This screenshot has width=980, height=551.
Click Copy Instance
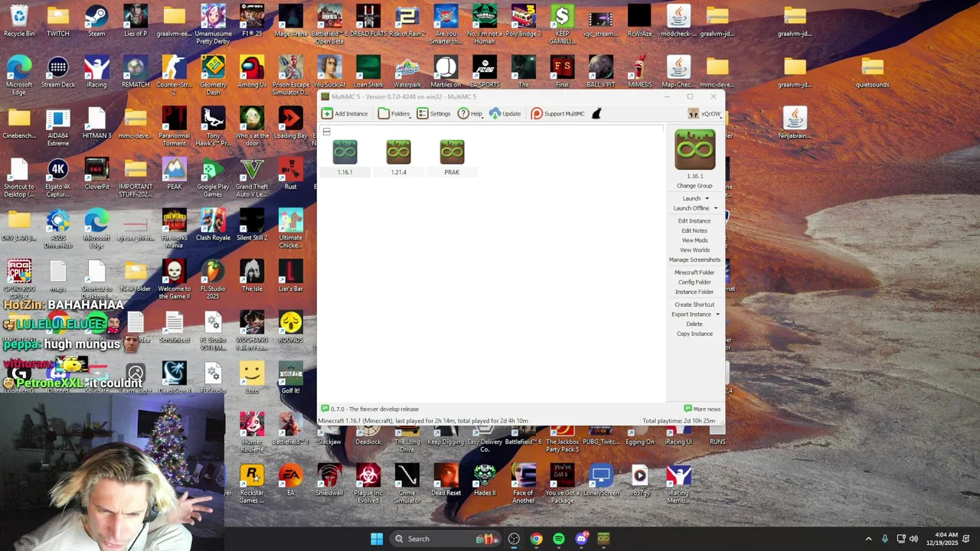coord(694,334)
